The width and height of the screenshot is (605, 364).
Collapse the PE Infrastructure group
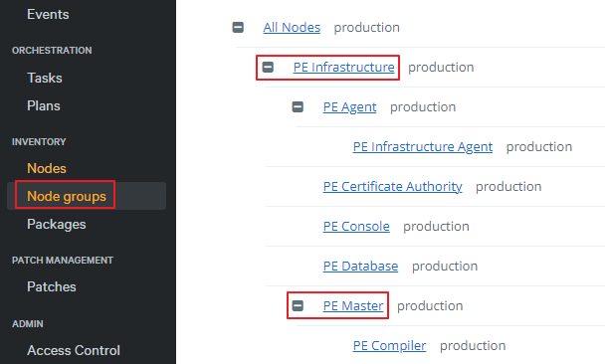tap(268, 67)
